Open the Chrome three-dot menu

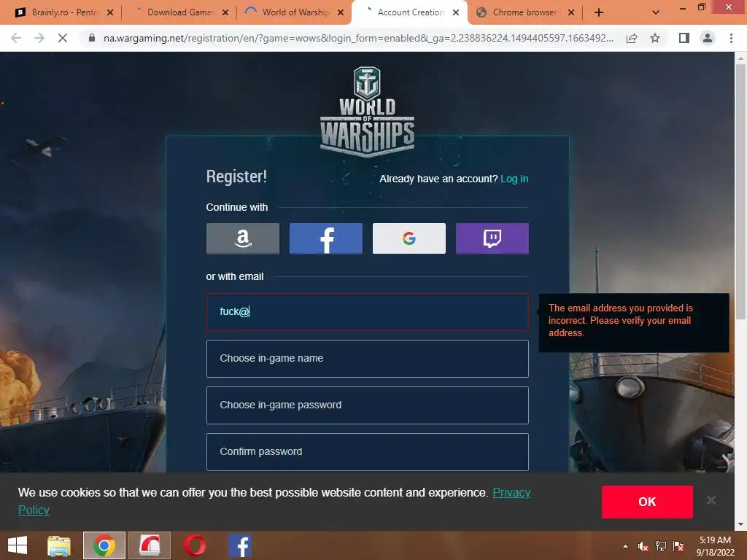tap(731, 38)
